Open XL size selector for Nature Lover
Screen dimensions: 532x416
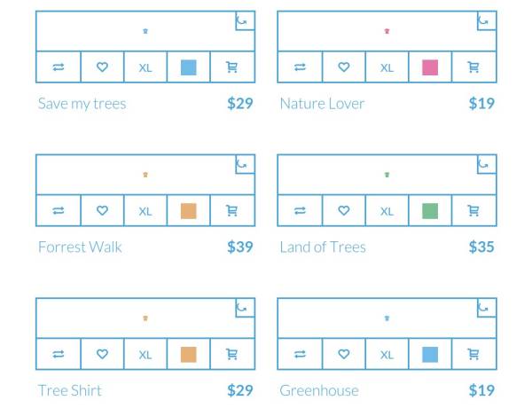387,67
